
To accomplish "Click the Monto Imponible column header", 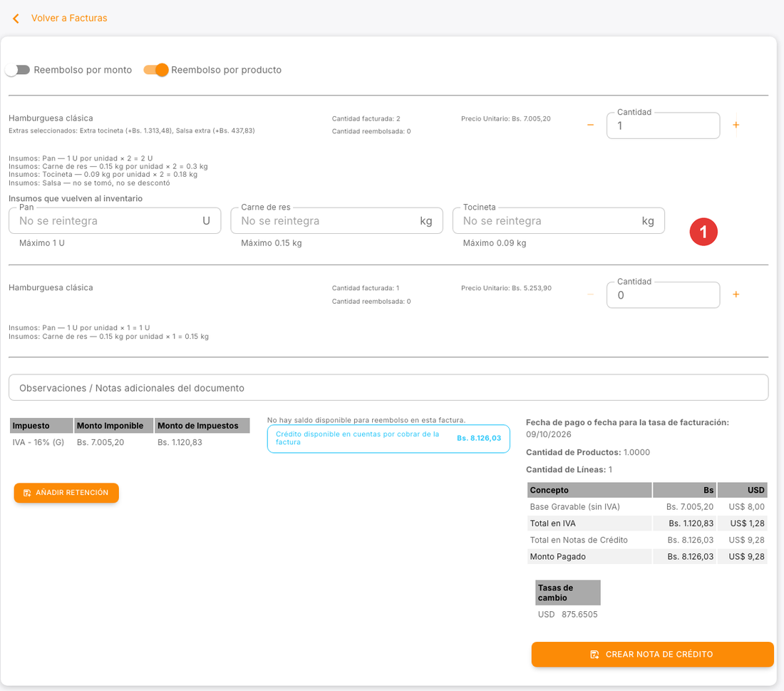I will tap(114, 426).
